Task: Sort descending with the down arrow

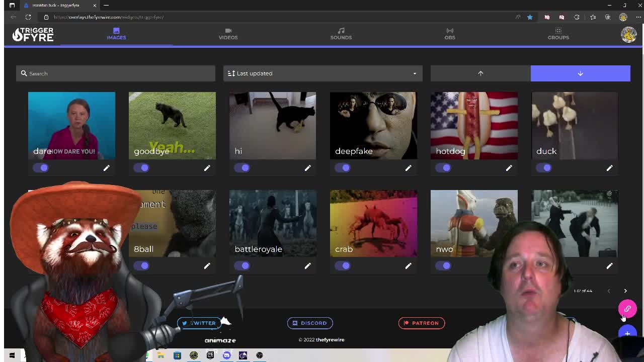Action: point(580,73)
